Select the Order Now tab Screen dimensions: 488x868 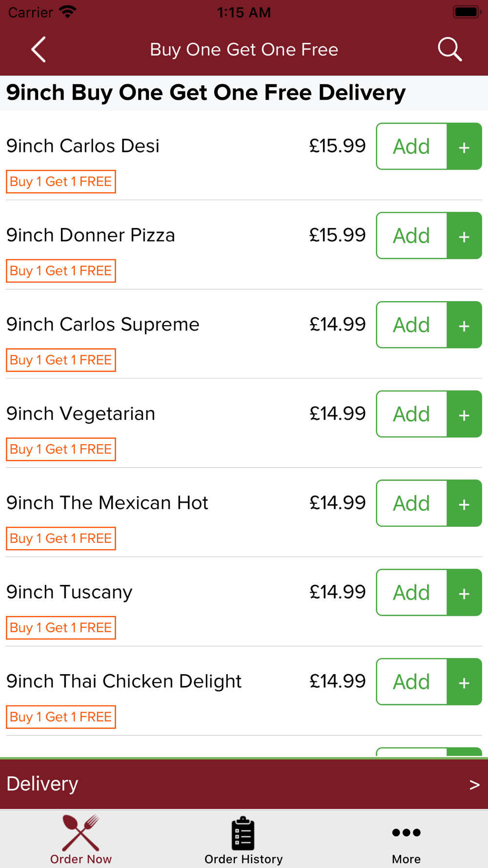(81, 840)
